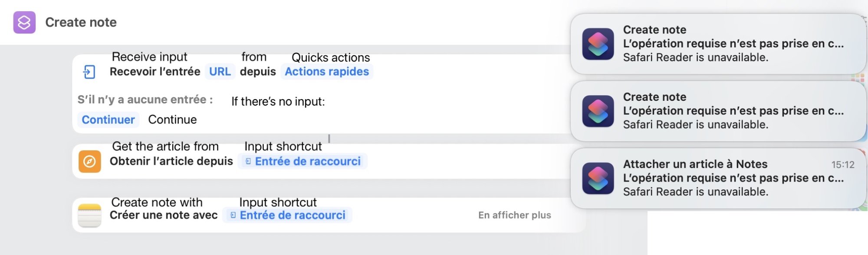
Task: Open the Actions rapides source selector
Action: click(327, 72)
